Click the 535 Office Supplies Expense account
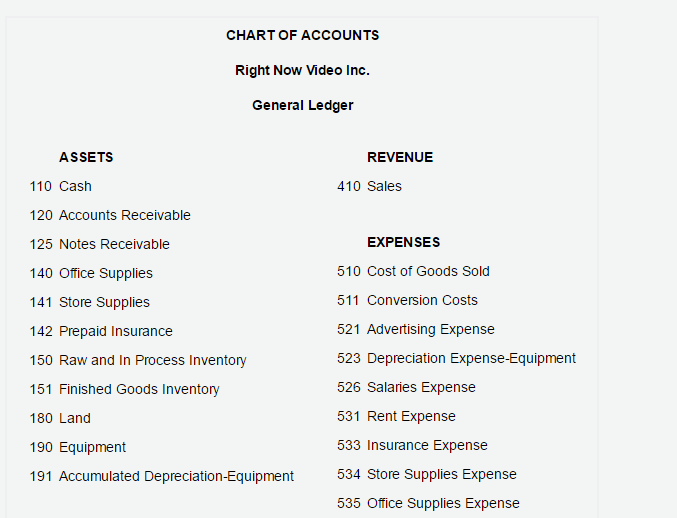The width and height of the screenshot is (677, 518). (428, 503)
